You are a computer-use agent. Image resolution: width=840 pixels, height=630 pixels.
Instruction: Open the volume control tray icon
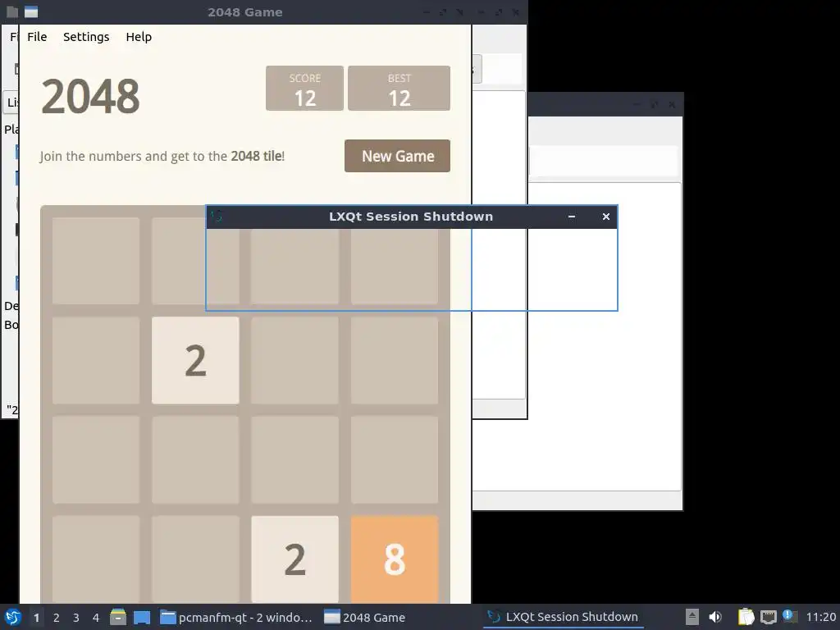[715, 617]
